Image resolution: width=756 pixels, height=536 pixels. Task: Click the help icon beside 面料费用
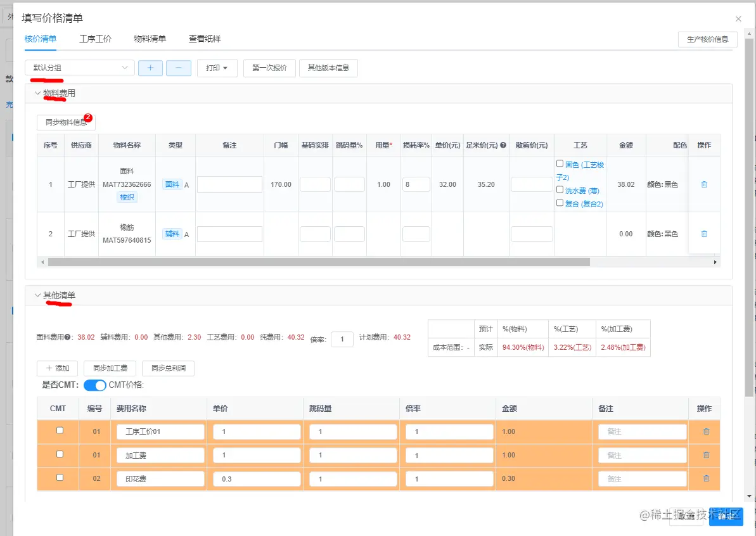click(68, 338)
